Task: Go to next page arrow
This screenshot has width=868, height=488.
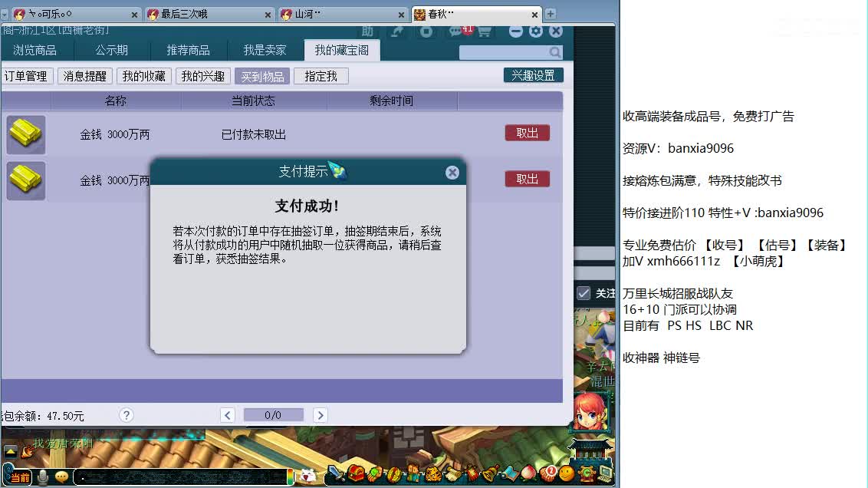Action: click(x=320, y=415)
